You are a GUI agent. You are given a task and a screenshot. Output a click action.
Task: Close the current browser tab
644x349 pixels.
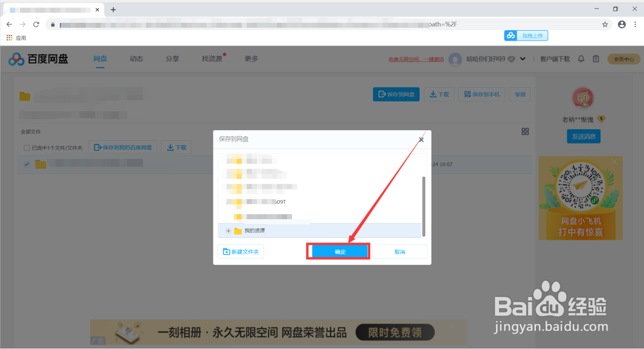(x=97, y=10)
